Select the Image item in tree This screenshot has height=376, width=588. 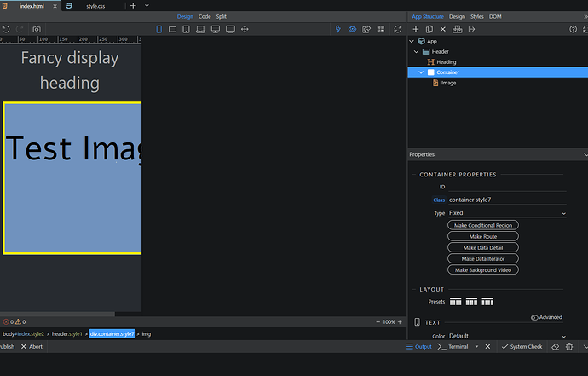point(448,83)
